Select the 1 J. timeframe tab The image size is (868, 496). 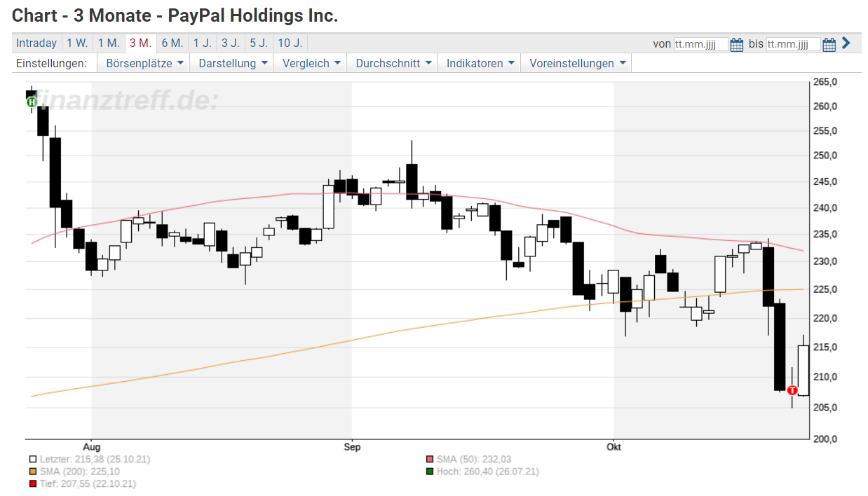[x=202, y=43]
